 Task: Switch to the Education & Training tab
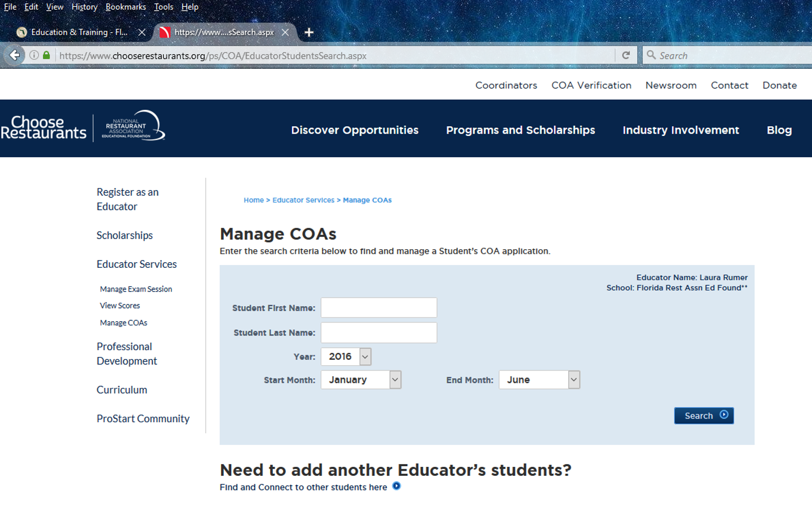click(79, 32)
